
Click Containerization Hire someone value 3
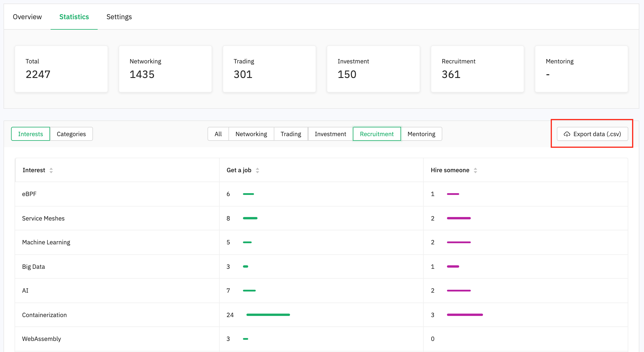(x=433, y=315)
